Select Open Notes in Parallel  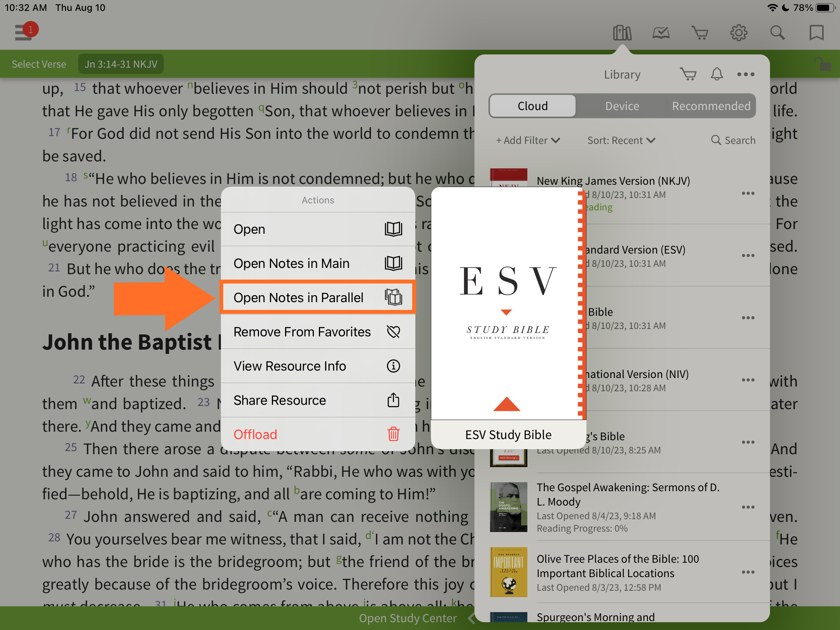(x=318, y=297)
